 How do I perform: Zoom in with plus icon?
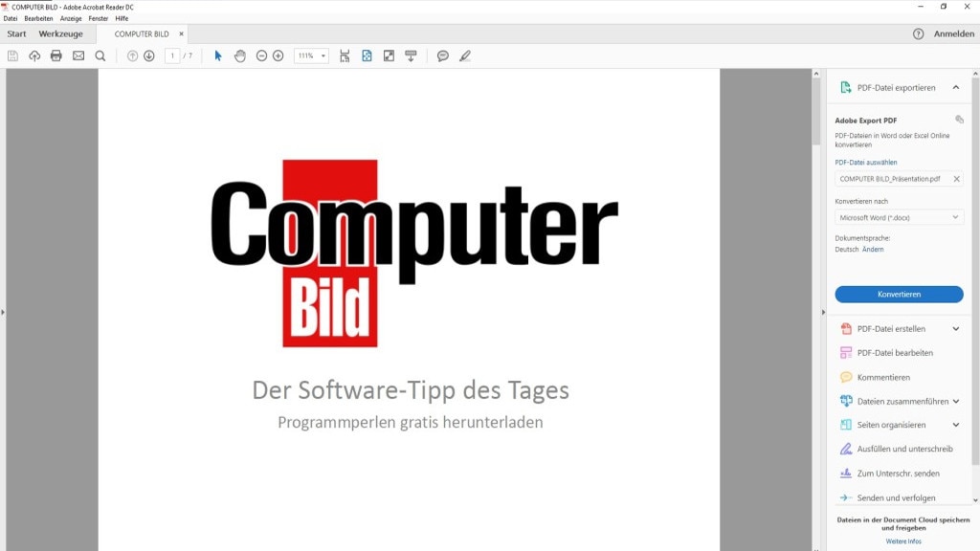point(278,56)
